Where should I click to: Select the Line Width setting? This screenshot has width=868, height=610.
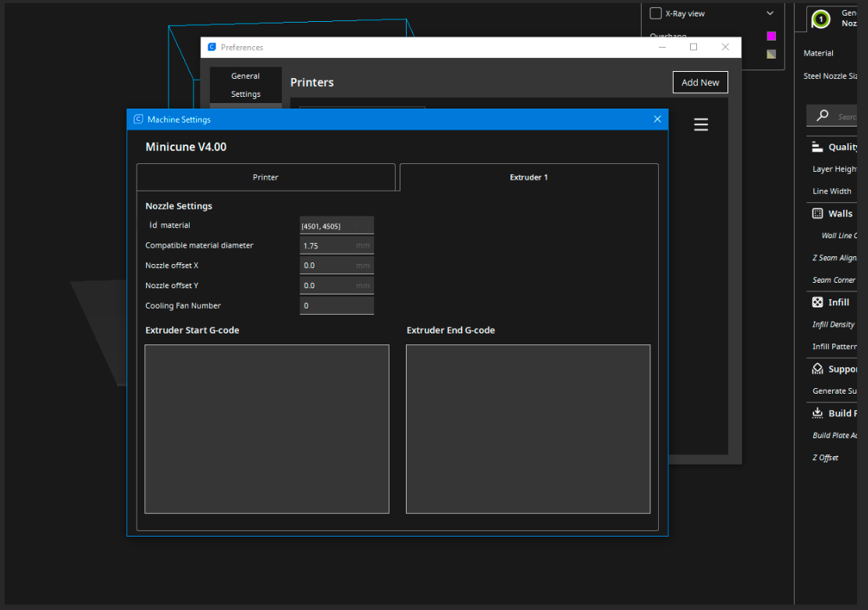831,191
